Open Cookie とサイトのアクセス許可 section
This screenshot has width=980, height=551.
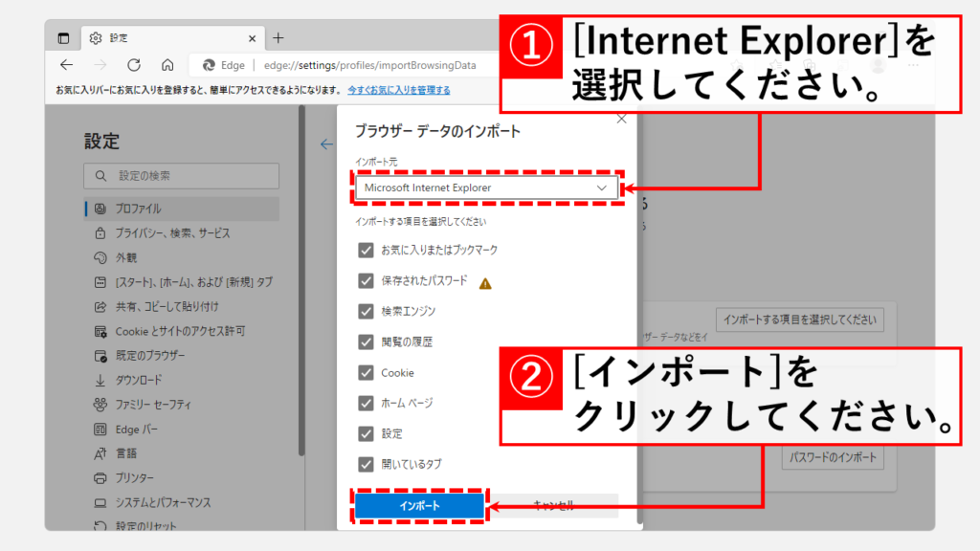click(x=180, y=331)
